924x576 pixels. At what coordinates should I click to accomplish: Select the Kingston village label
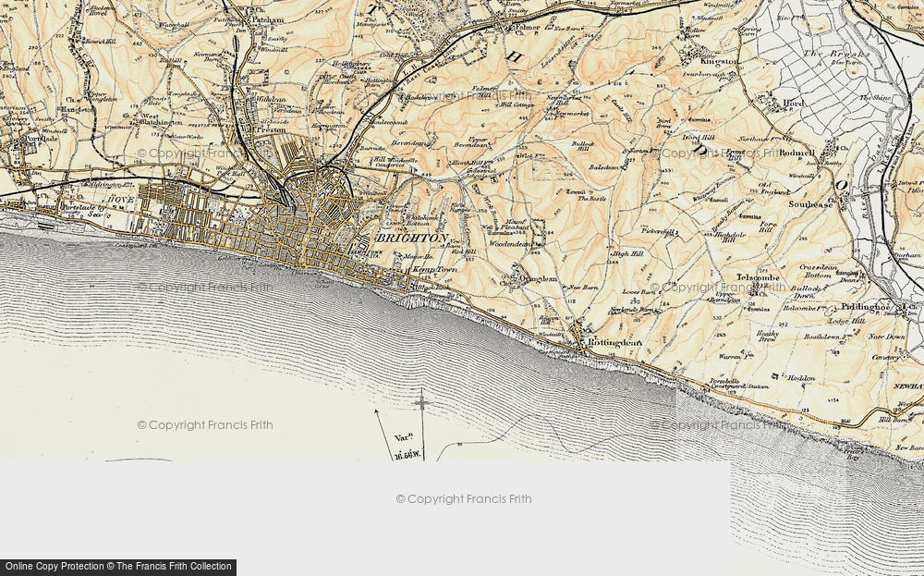tap(718, 61)
